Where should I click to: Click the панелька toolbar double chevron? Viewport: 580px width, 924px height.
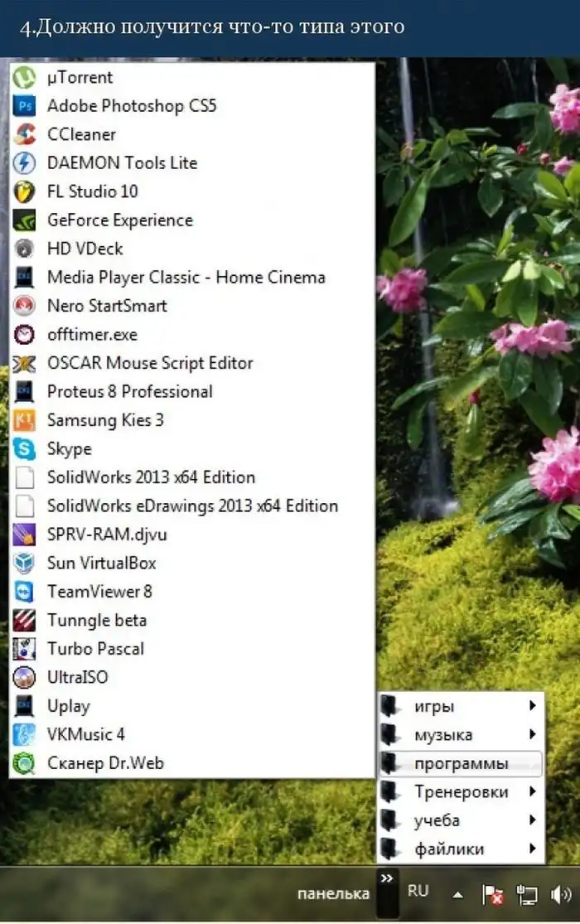[x=386, y=878]
